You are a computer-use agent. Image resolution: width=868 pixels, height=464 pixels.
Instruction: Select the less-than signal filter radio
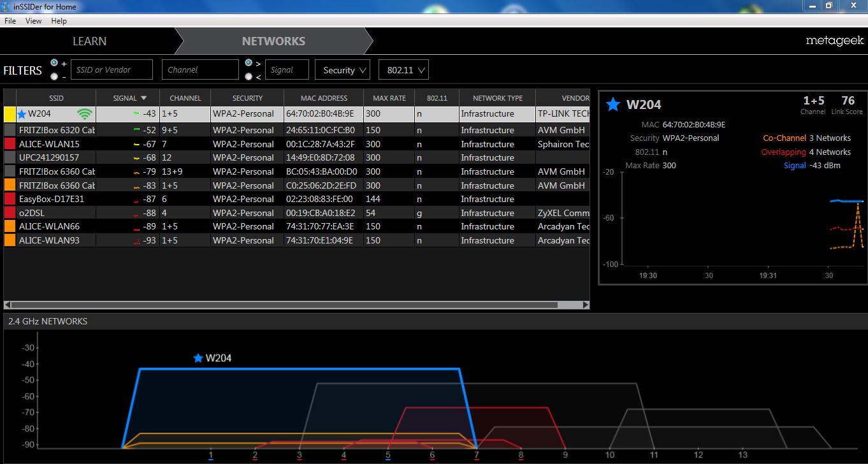249,76
